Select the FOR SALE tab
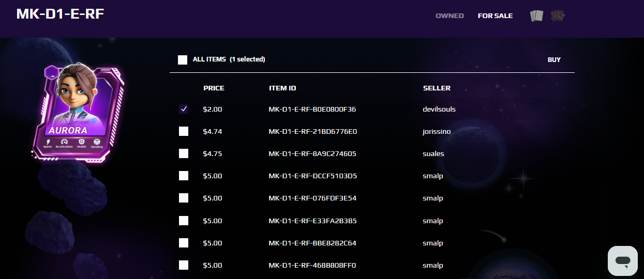 click(495, 16)
